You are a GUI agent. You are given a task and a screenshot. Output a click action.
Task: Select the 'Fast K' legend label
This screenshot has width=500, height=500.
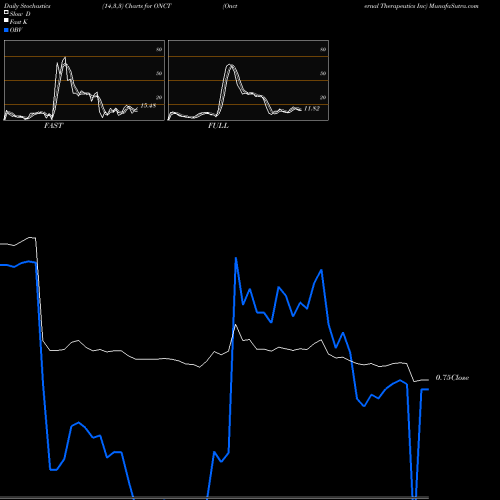19,22
